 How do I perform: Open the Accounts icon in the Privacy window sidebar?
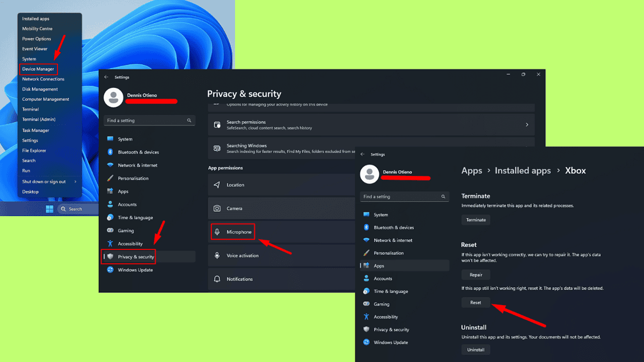110,204
